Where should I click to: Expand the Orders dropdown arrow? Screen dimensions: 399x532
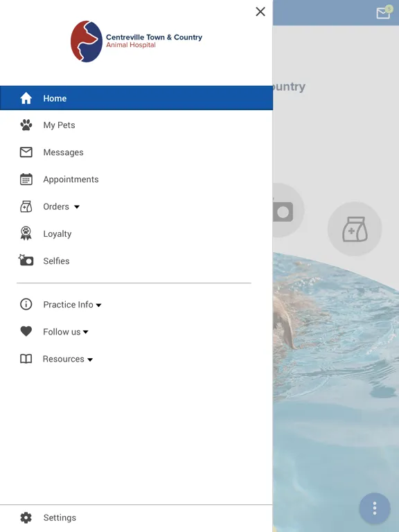click(x=77, y=206)
